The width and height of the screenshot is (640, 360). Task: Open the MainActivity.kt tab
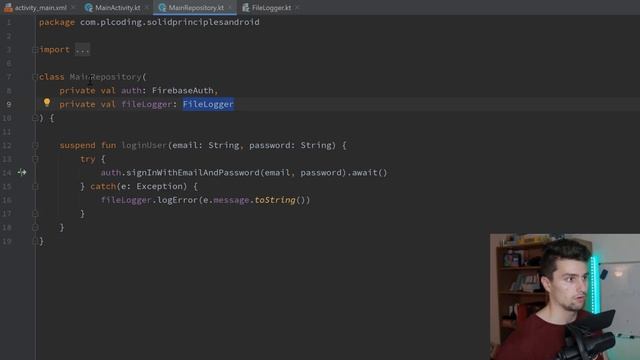(118, 7)
